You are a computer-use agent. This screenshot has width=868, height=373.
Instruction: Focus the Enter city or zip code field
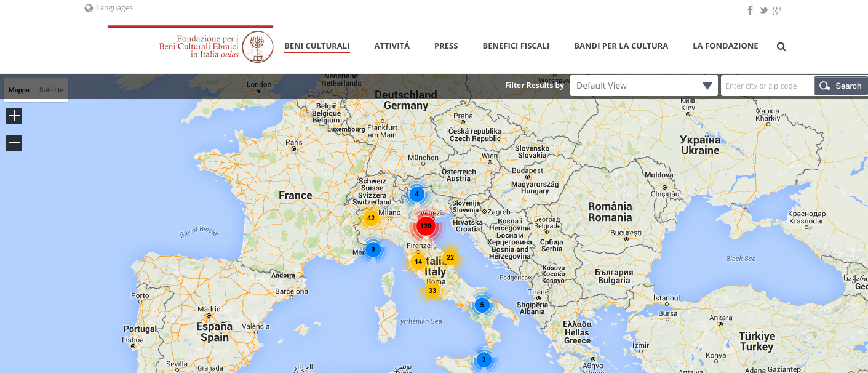[767, 86]
